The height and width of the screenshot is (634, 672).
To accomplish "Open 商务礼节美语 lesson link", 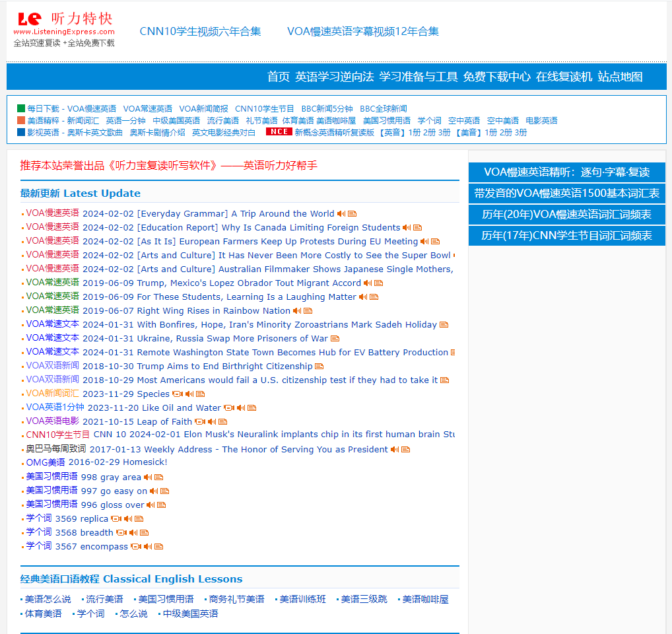I will click(x=236, y=599).
